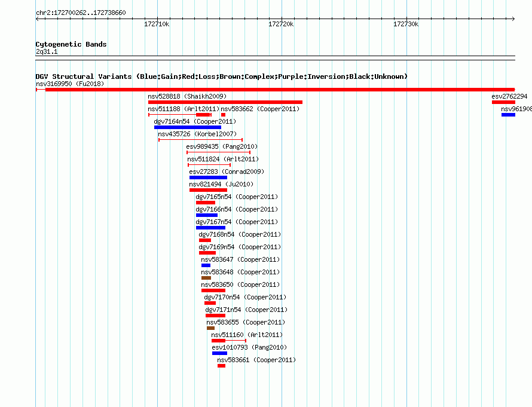Screen dimensions: 532x407
Task: Open the esv2762294 variant label
Action: 509,96
